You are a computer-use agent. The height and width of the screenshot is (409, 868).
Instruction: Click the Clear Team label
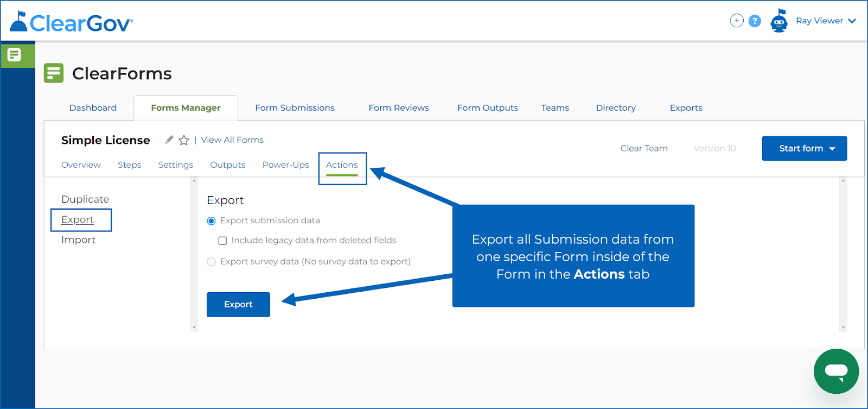click(644, 148)
